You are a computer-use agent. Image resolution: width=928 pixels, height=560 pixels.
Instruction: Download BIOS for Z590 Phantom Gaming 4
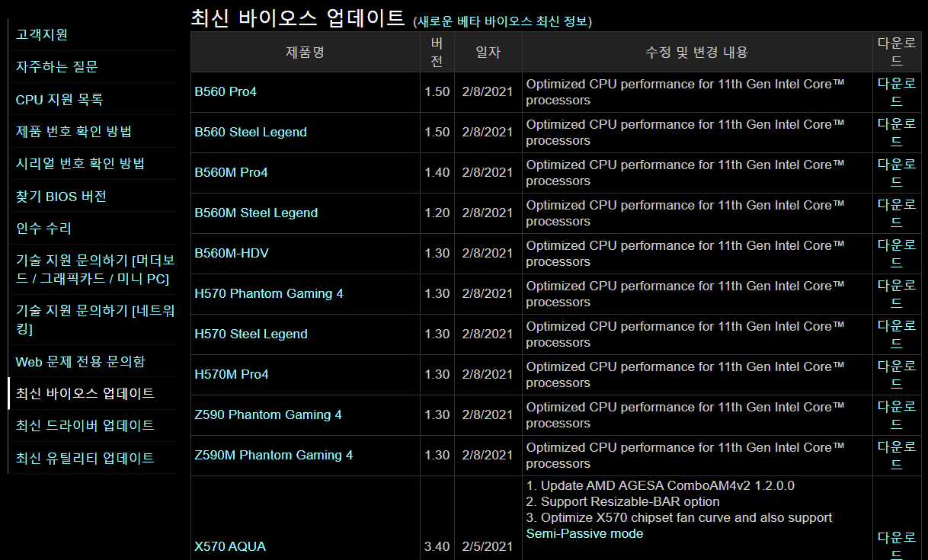click(896, 414)
